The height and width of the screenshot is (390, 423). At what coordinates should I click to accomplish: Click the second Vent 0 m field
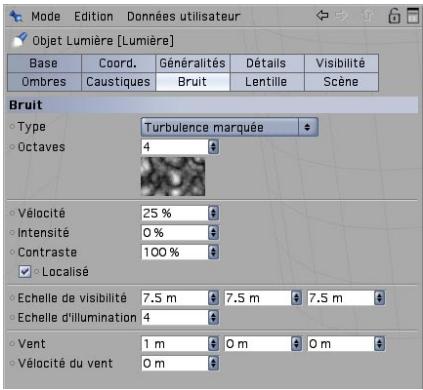pos(258,344)
